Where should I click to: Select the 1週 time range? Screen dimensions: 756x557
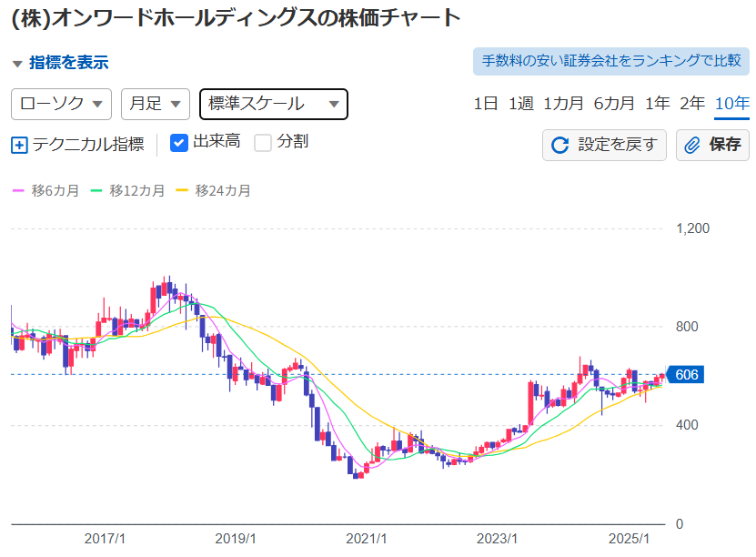(x=521, y=103)
